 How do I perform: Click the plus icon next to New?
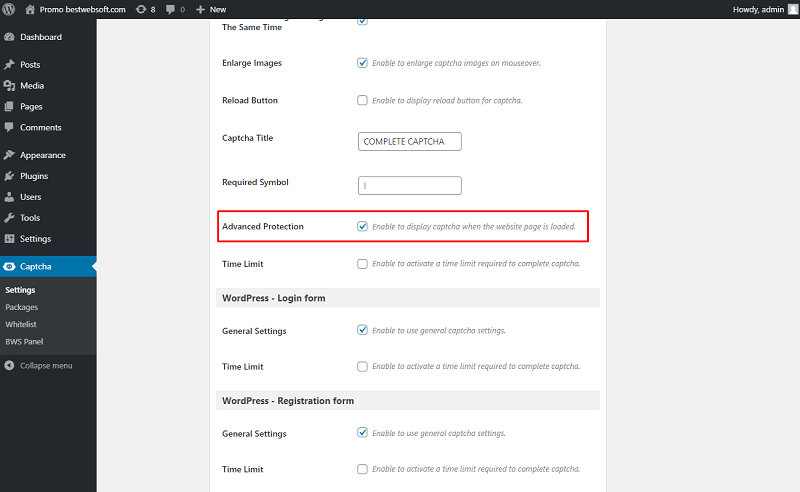201,9
